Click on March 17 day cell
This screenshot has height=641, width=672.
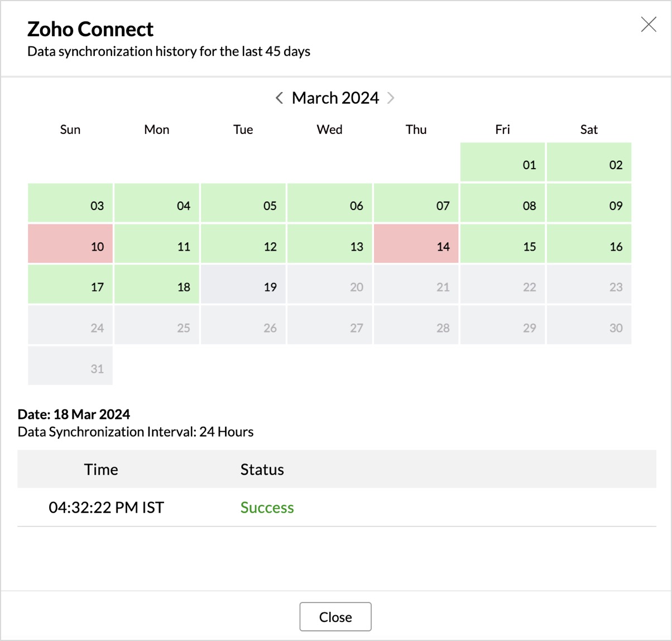point(71,285)
